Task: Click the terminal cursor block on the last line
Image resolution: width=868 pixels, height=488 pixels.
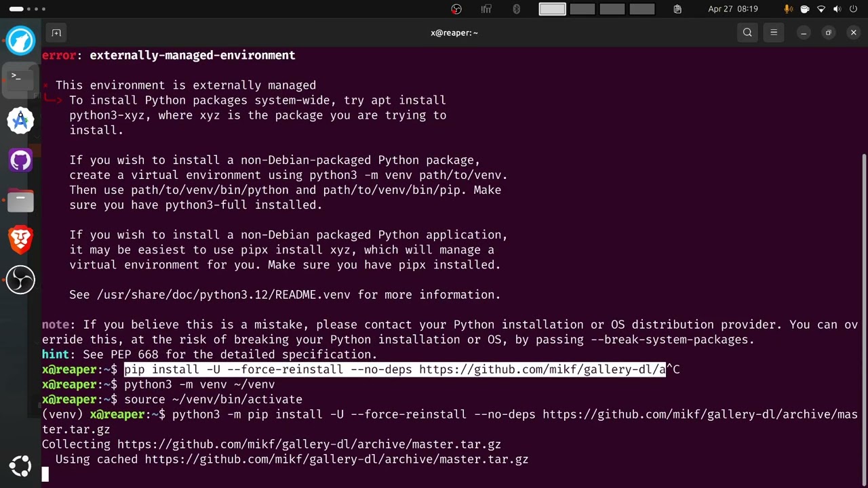Action: tap(45, 474)
